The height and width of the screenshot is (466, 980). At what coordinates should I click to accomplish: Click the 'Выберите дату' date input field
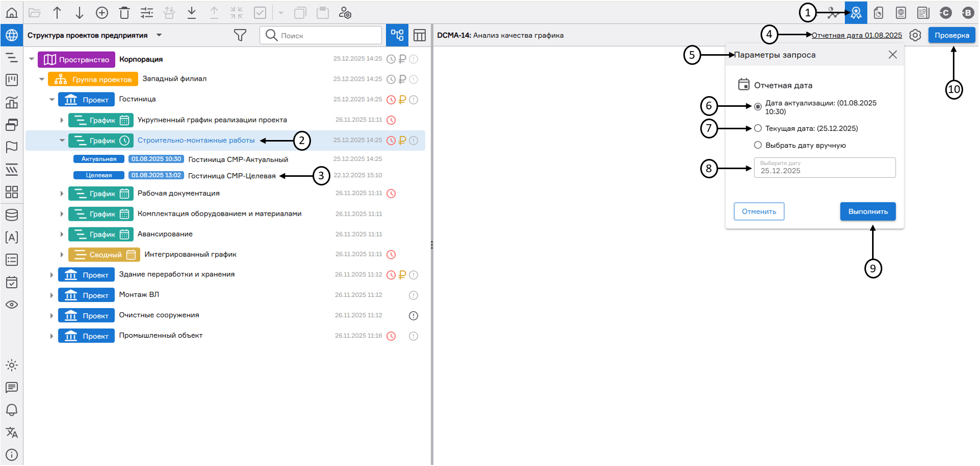click(825, 168)
